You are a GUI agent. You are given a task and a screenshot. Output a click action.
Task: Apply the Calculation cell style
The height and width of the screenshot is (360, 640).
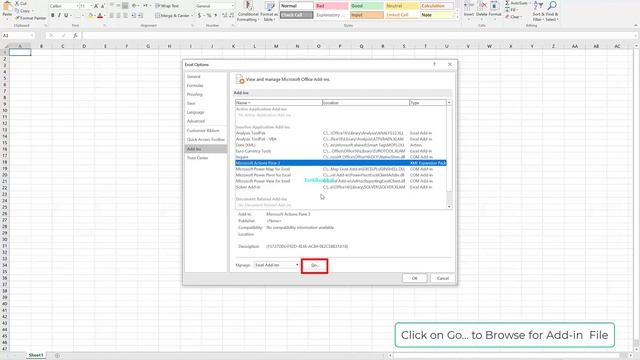[437, 6]
